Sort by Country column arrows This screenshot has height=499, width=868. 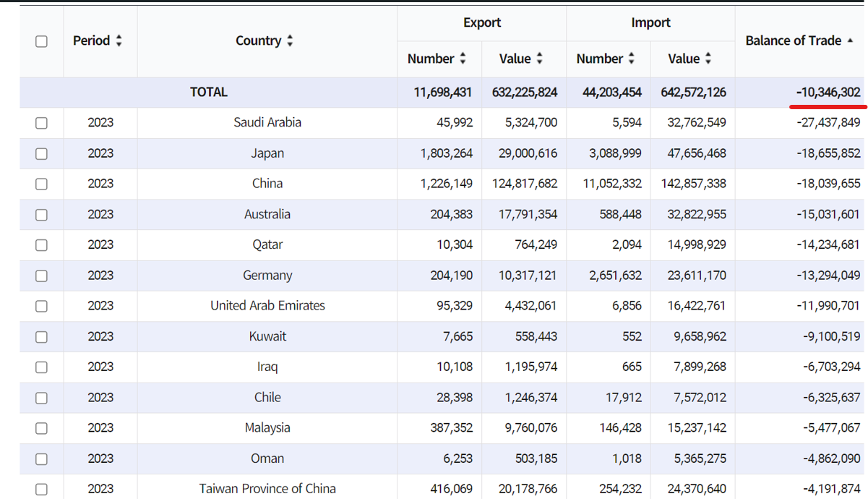point(290,41)
